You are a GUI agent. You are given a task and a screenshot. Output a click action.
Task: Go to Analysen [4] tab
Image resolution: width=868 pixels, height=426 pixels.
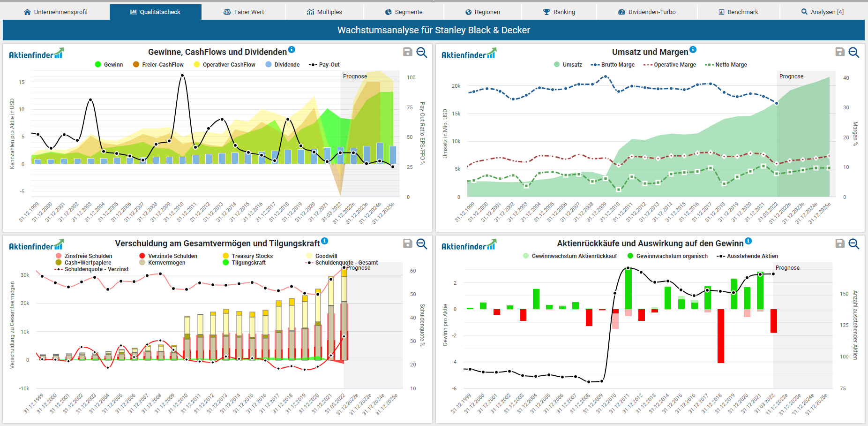click(823, 12)
